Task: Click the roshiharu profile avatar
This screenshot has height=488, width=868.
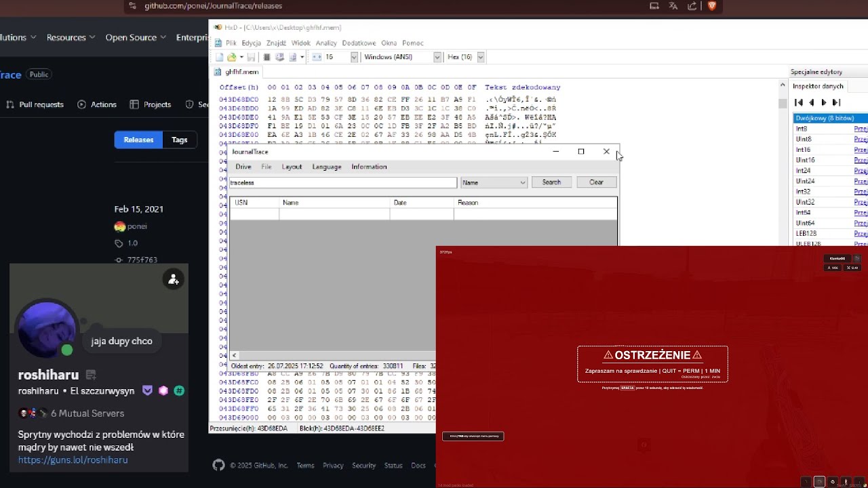Action: click(48, 329)
